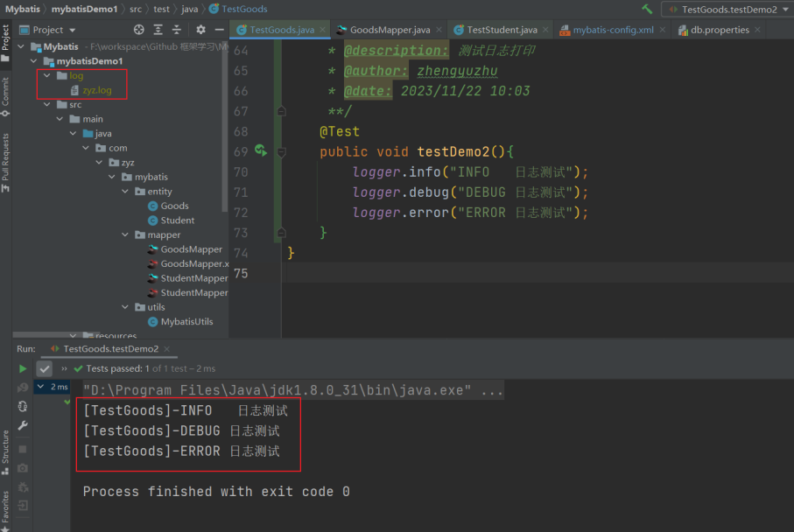
Task: Collapse the log folder
Action: tap(47, 75)
